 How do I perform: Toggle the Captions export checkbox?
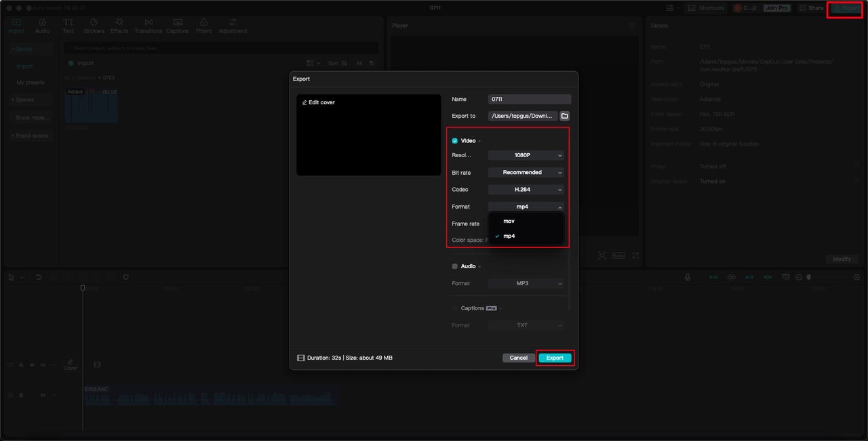pyautogui.click(x=455, y=308)
